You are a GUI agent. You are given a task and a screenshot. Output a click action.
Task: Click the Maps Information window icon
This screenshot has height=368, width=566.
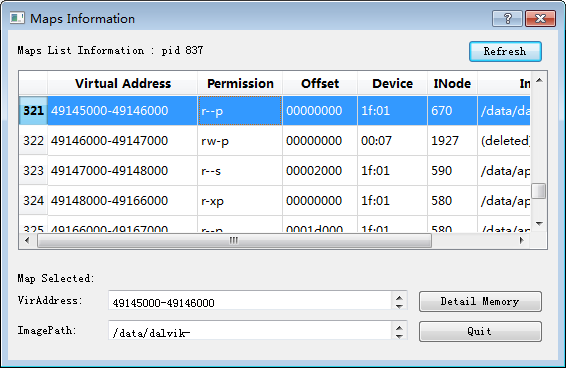tap(17, 18)
